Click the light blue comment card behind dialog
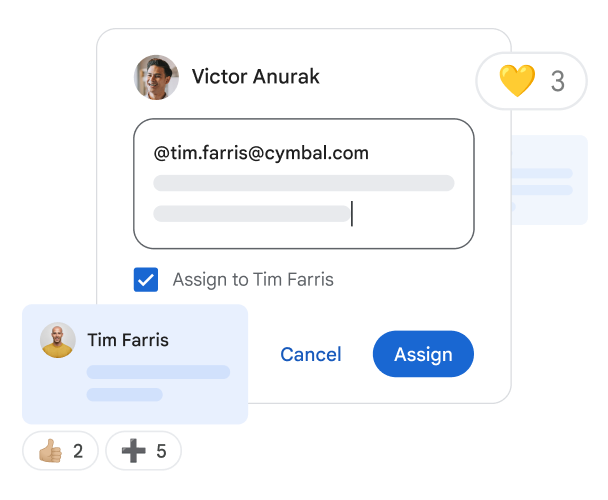 550,180
